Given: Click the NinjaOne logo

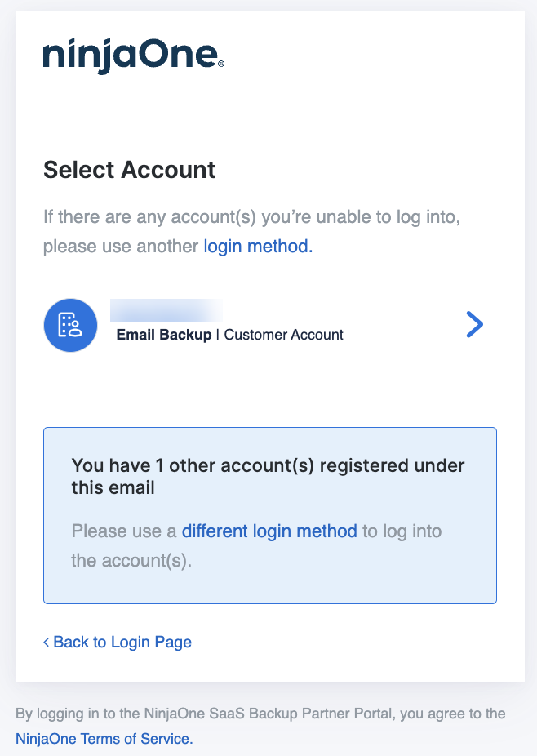Looking at the screenshot, I should coord(131,57).
